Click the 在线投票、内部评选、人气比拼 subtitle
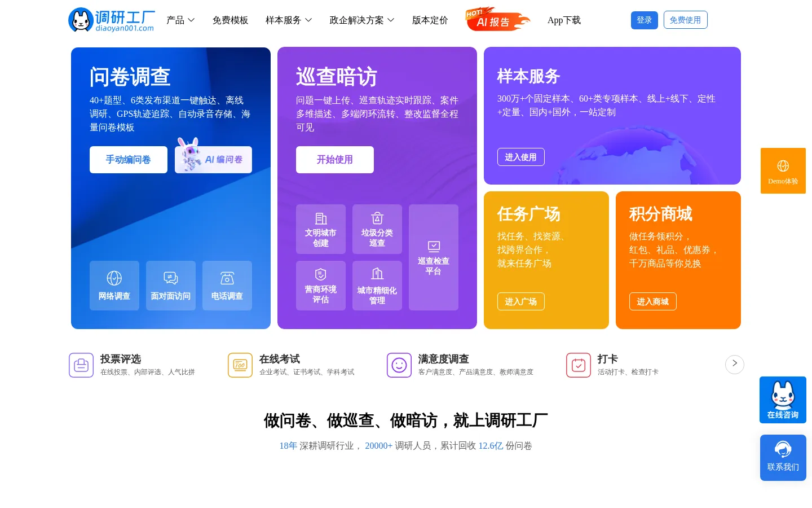This screenshot has height=508, width=812. 148,372
